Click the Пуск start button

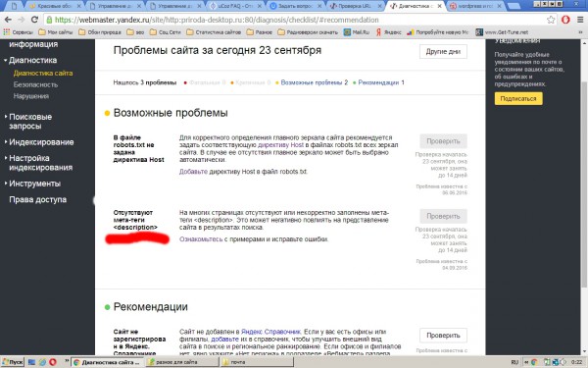point(13,362)
